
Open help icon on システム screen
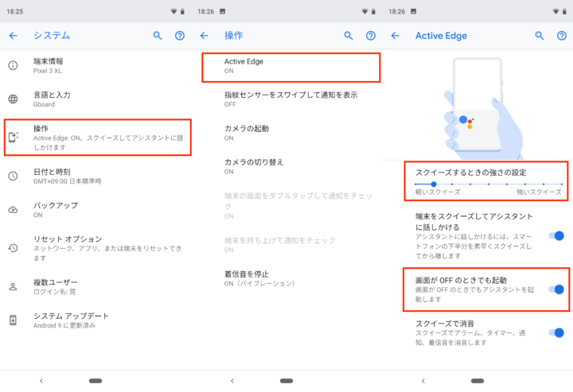click(x=180, y=36)
